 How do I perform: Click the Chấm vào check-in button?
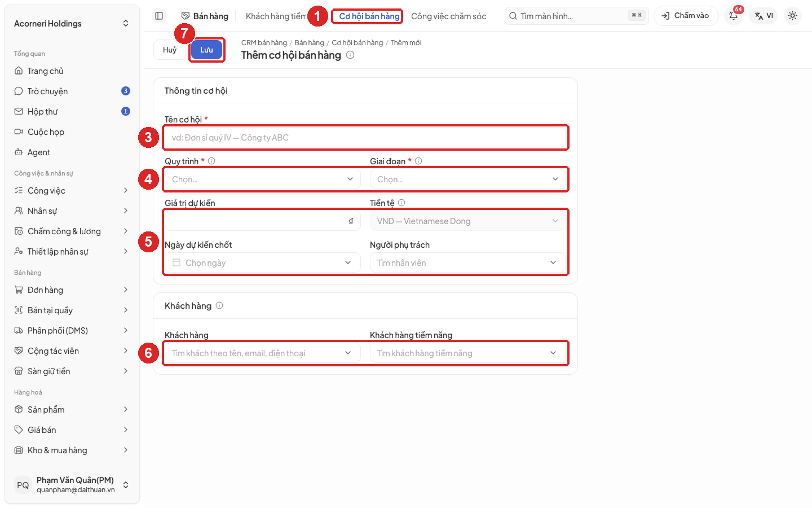click(x=686, y=16)
